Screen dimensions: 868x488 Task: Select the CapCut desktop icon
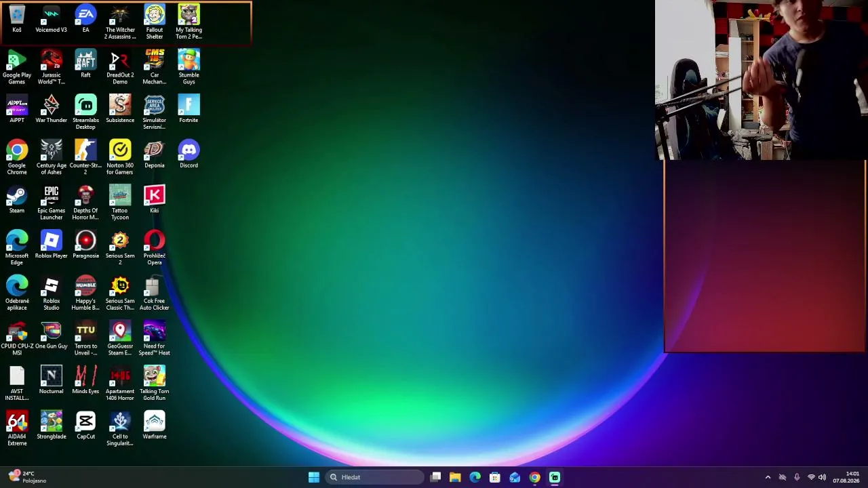tap(85, 426)
